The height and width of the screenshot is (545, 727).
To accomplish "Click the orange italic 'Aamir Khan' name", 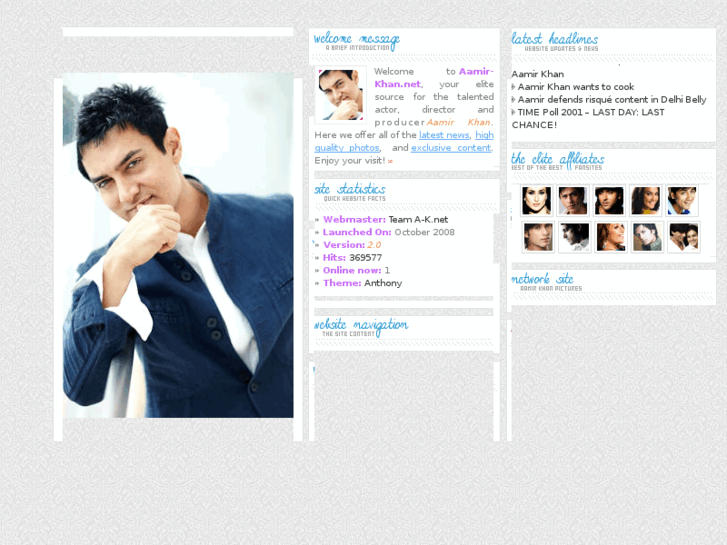I will [459, 122].
